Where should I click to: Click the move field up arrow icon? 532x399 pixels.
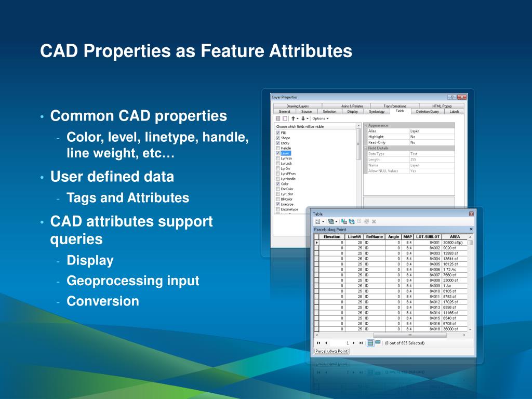(293, 118)
